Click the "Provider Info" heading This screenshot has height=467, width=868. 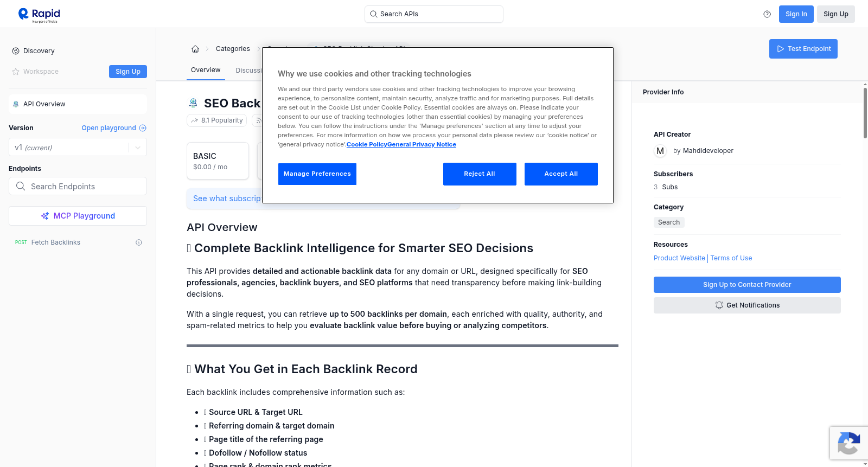click(663, 92)
